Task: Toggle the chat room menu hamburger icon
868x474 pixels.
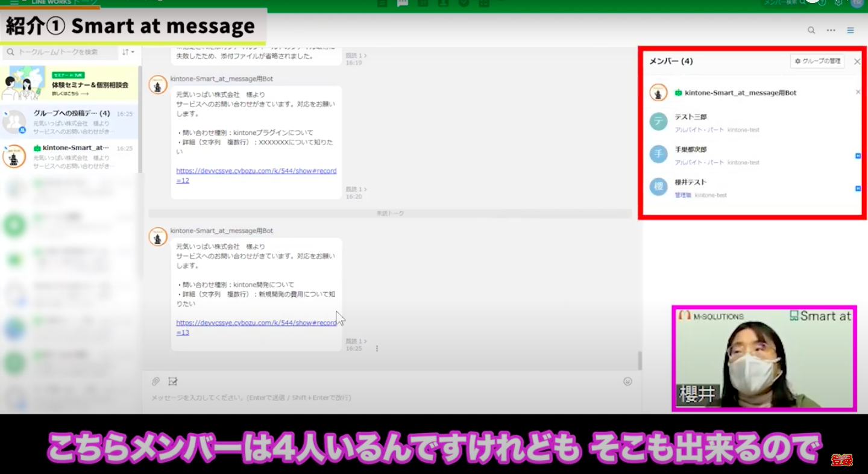Action: coord(851,30)
